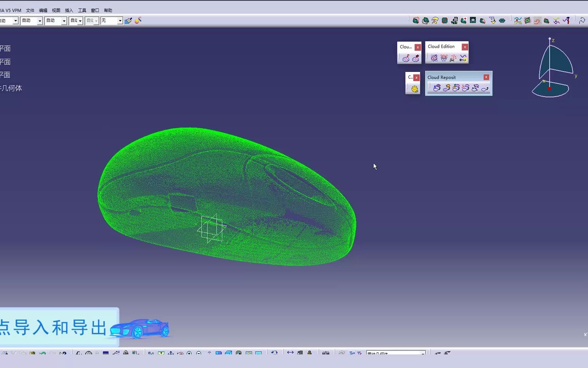Screen dimensions: 588x368
Task: Click the green oval with crossed lines icon
Action: pyautogui.click(x=502, y=21)
